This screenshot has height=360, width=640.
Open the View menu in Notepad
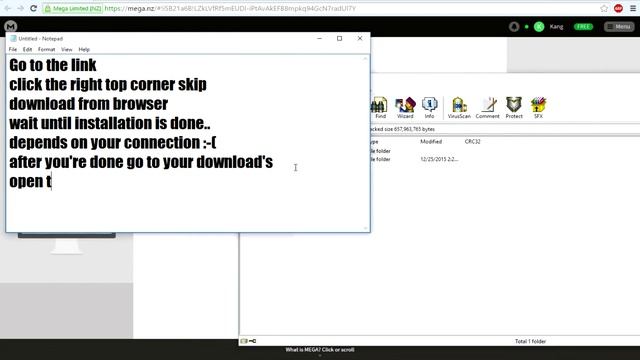pos(67,49)
